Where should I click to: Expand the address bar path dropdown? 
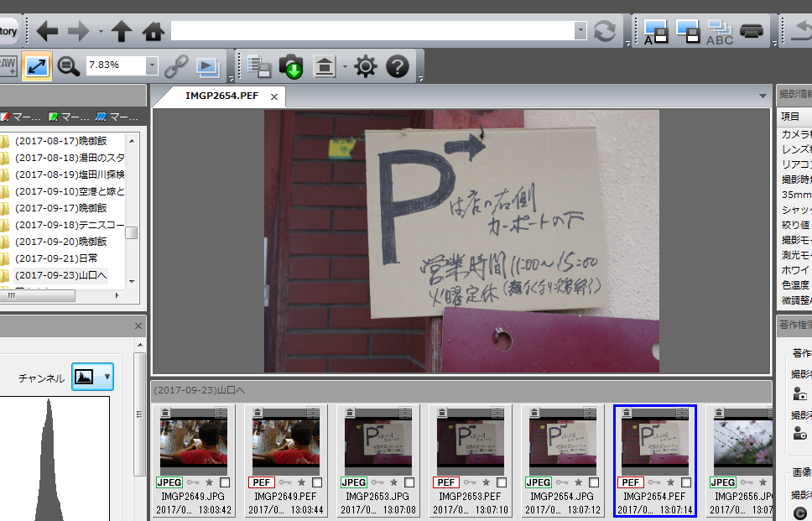click(x=580, y=31)
